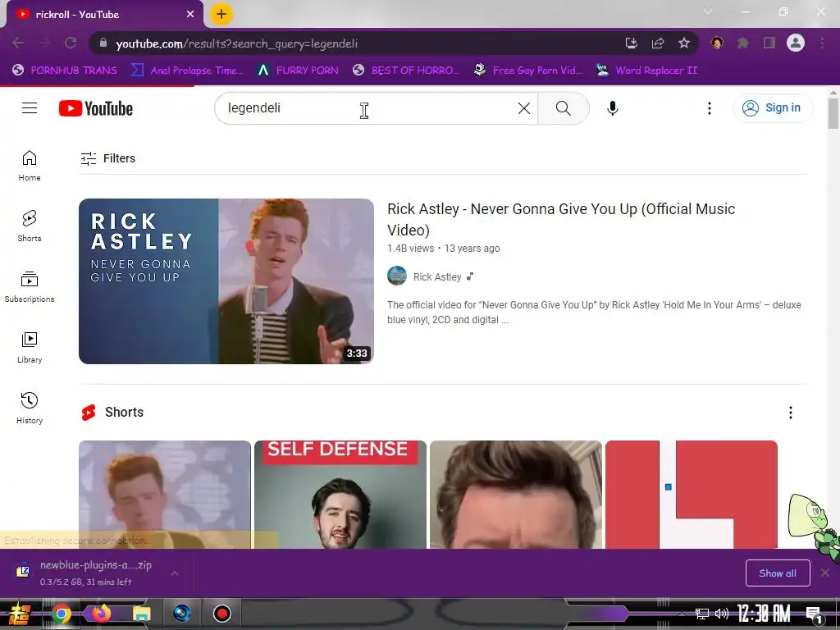
Task: Go to Home in the sidebar
Action: pyautogui.click(x=30, y=166)
